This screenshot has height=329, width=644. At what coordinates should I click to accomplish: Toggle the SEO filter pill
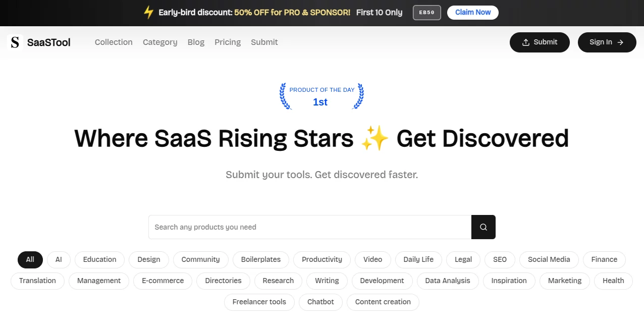(x=500, y=259)
